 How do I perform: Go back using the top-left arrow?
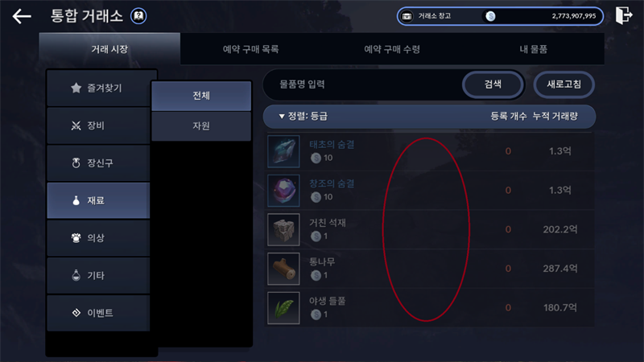[22, 16]
